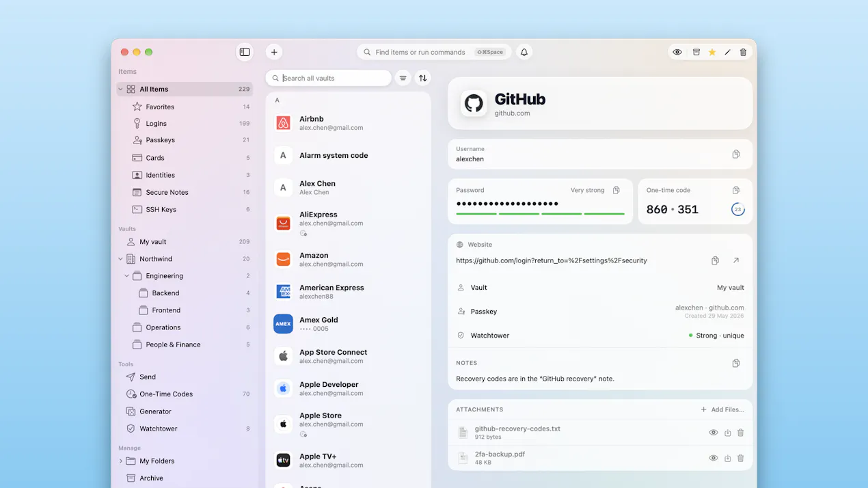868x488 pixels.
Task: Expand My Folders in sidebar
Action: pyautogui.click(x=120, y=461)
